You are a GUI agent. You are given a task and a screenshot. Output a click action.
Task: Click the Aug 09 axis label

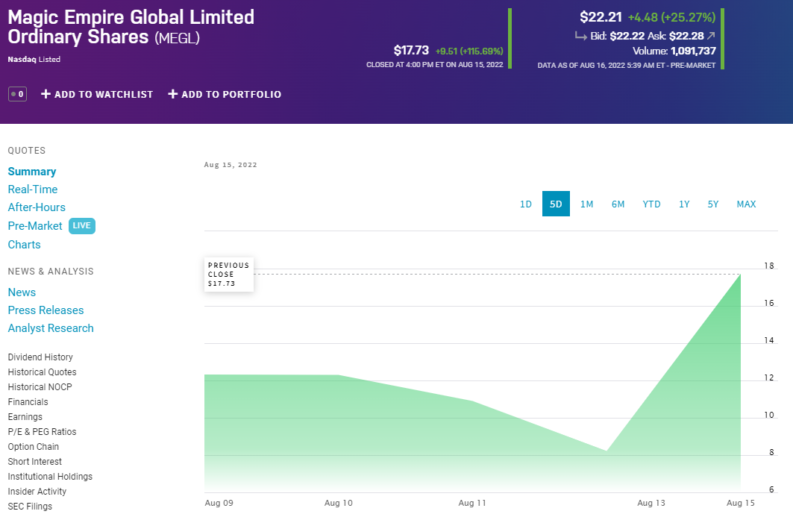pos(219,503)
